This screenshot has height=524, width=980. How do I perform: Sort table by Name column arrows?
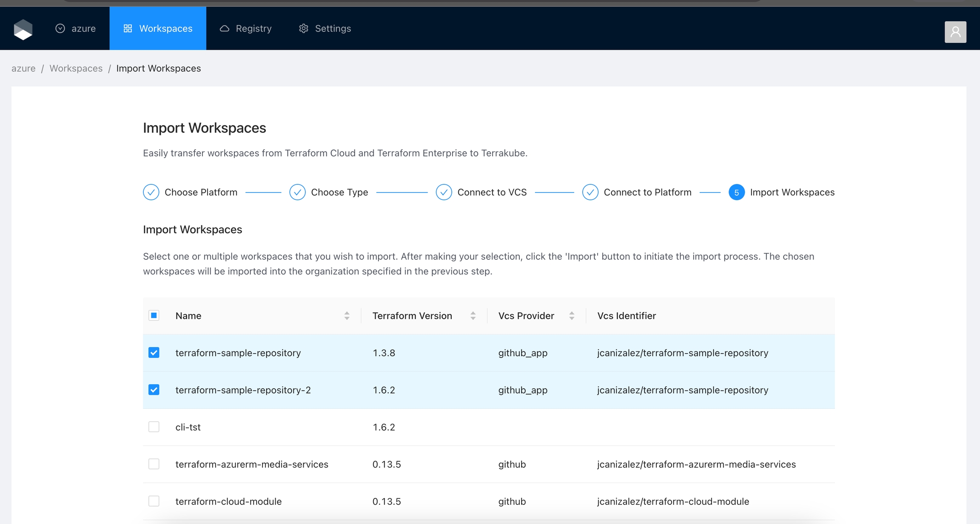click(x=347, y=316)
